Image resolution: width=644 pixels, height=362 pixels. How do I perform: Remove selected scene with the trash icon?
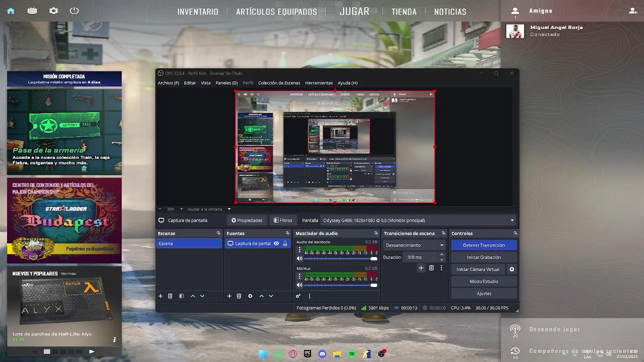click(x=170, y=296)
